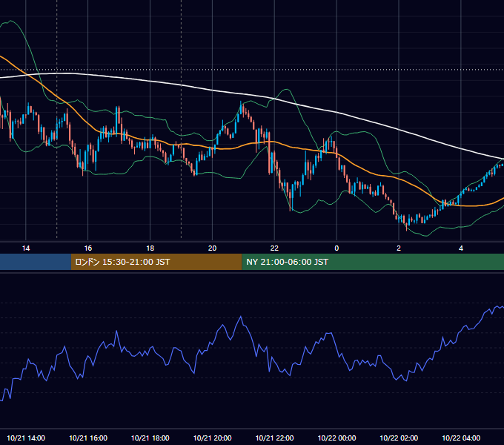Screen dimensions: 504x445
Task: Click the '10/22 04:00' label on indicator axis
Action: coord(461,438)
